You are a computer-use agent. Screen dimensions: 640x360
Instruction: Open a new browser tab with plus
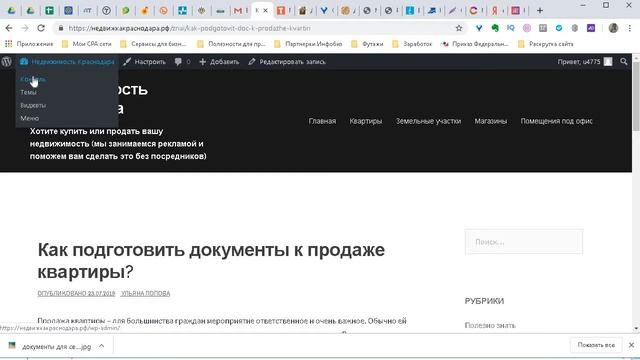540,11
